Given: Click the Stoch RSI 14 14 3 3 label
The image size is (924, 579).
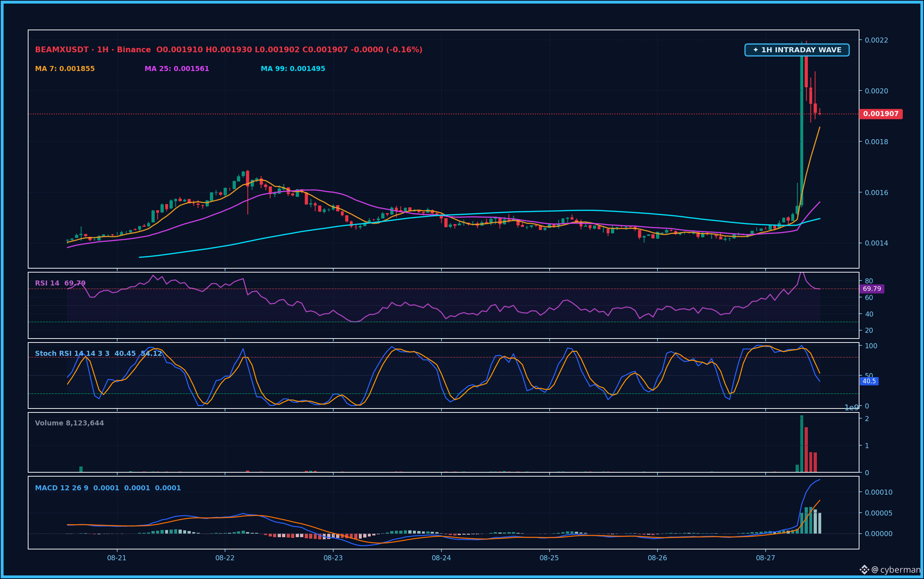Looking at the screenshot, I should click(x=72, y=353).
